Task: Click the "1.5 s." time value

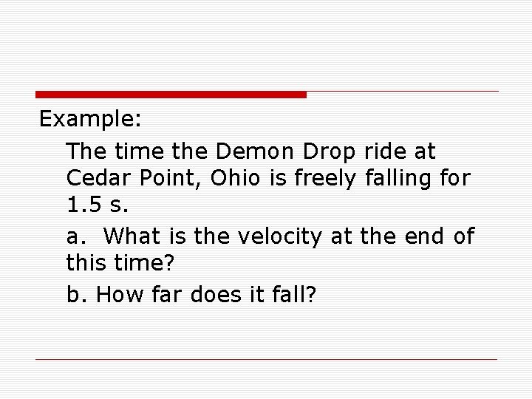Action: pos(98,204)
